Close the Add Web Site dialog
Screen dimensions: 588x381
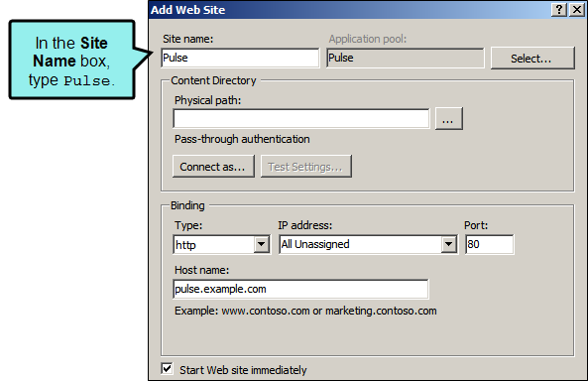click(x=577, y=9)
